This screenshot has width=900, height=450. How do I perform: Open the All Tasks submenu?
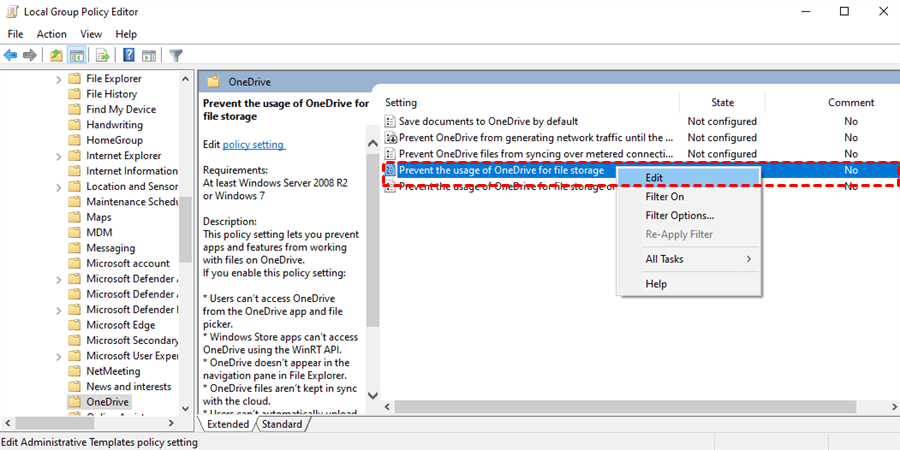point(683,259)
